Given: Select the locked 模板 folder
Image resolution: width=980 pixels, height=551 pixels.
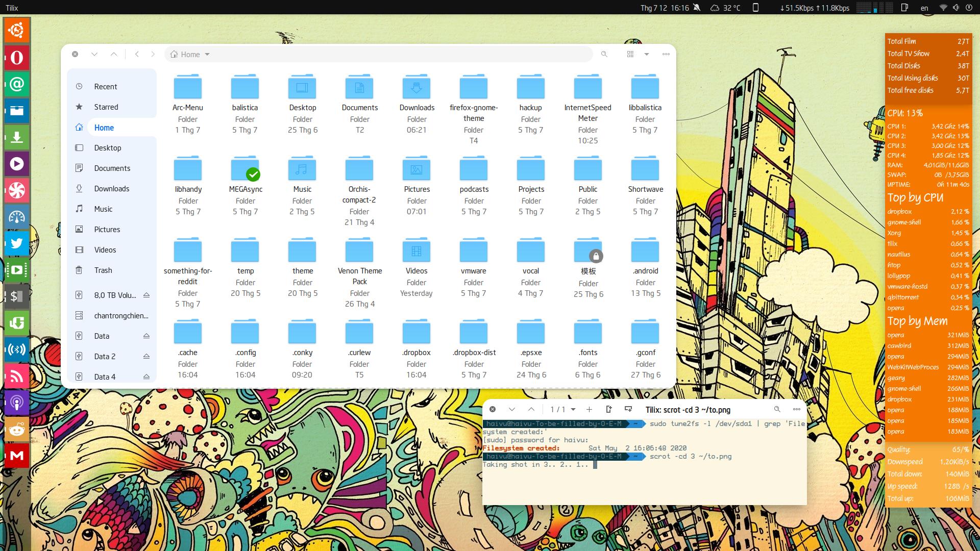Looking at the screenshot, I should (589, 267).
